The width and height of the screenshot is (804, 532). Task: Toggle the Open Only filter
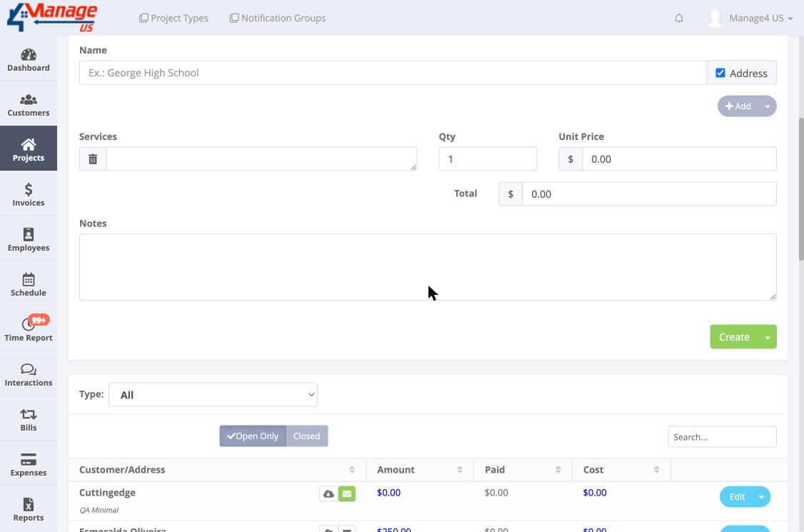pos(253,436)
